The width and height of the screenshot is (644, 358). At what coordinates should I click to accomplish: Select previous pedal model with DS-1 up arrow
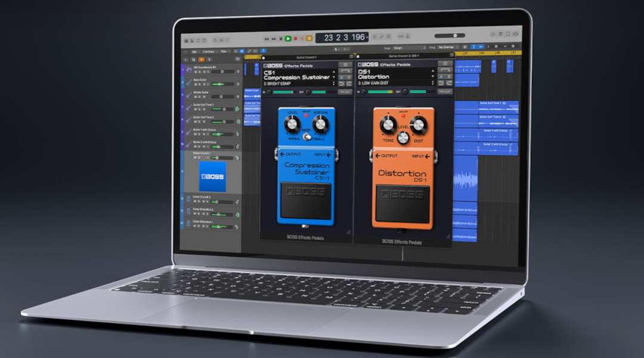point(432,70)
